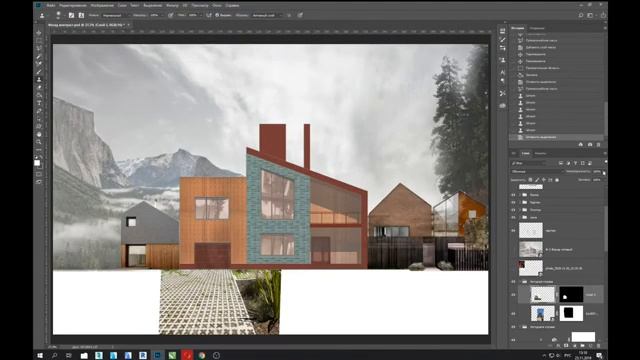Lock transparent pixels icon
This screenshot has height=360, width=640.
tap(530, 180)
